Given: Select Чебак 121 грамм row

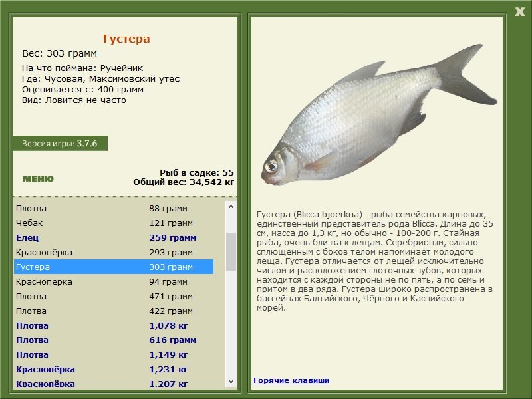Looking at the screenshot, I should pos(114,223).
